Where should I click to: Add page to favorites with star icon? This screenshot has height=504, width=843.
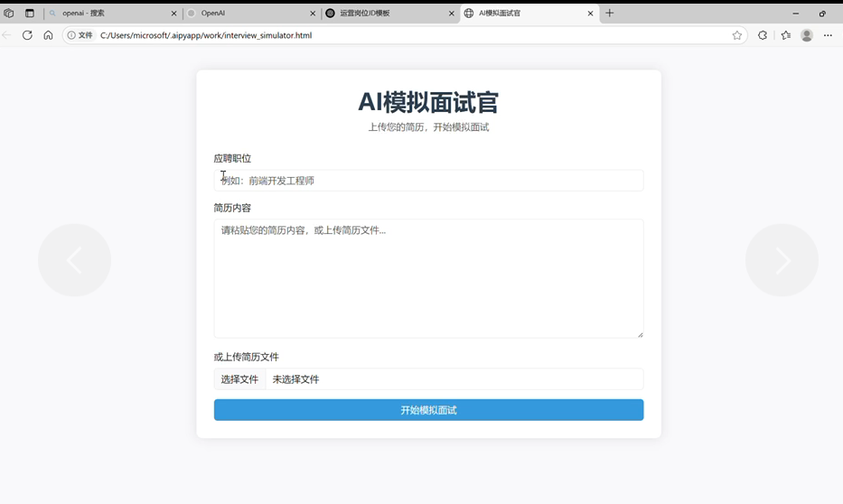[x=737, y=35]
